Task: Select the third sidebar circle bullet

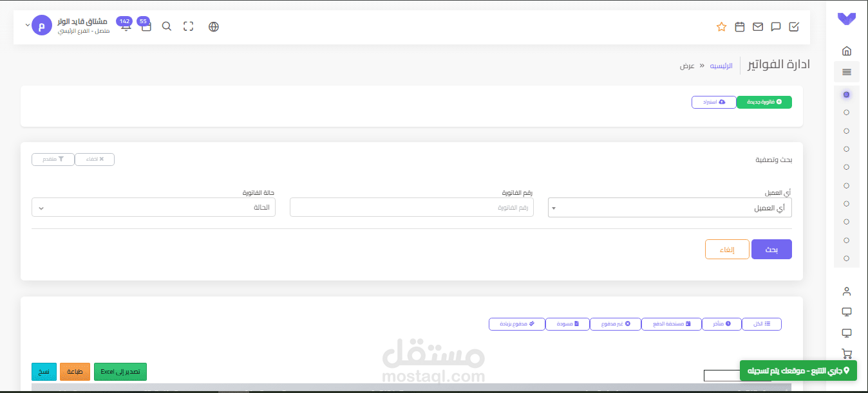Action: pyautogui.click(x=846, y=131)
